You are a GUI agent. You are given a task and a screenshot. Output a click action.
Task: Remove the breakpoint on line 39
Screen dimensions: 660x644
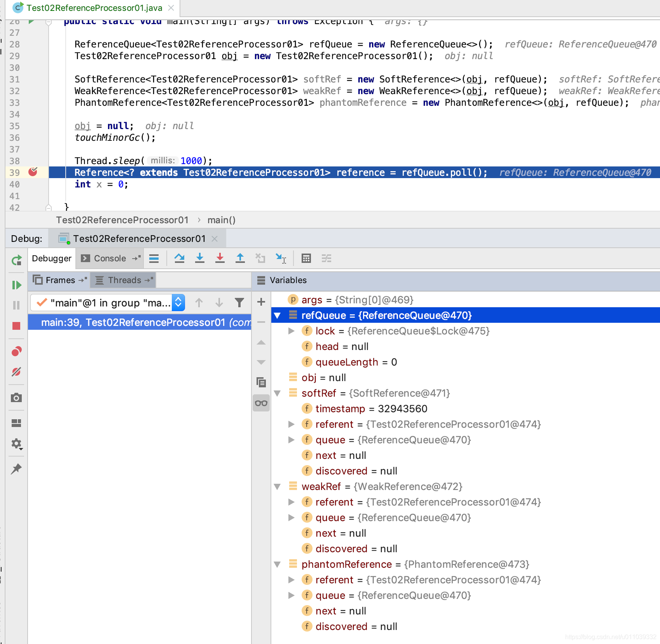tap(34, 172)
